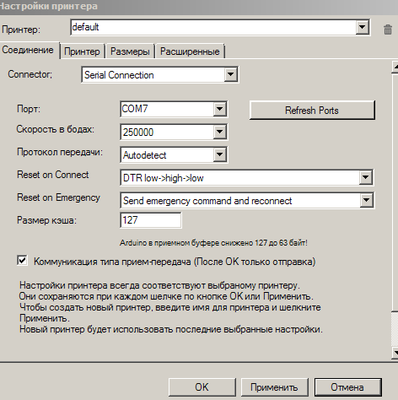The height and width of the screenshot is (400, 398).
Task: Click scrollbar down arrow
Action: point(395,352)
